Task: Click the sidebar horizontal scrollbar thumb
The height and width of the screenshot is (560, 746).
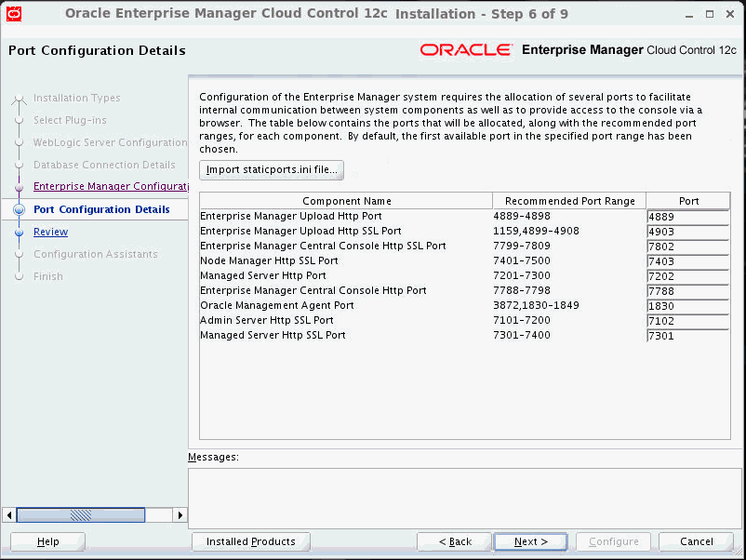Action: 81,514
